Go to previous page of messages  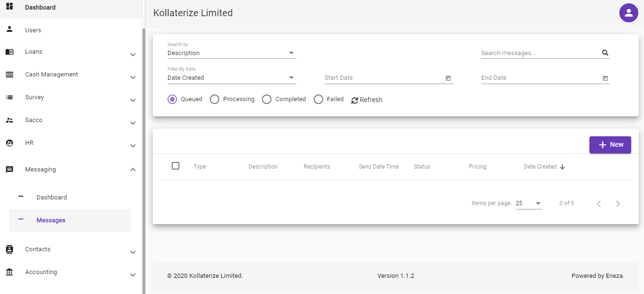(599, 204)
